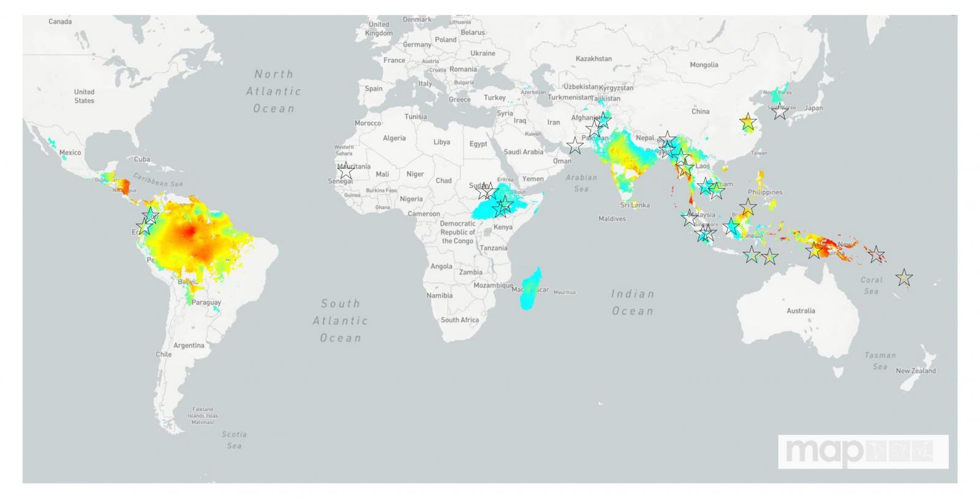980x503 pixels.
Task: Click the dark red Amazon hotspot in Brazil
Action: [189, 232]
